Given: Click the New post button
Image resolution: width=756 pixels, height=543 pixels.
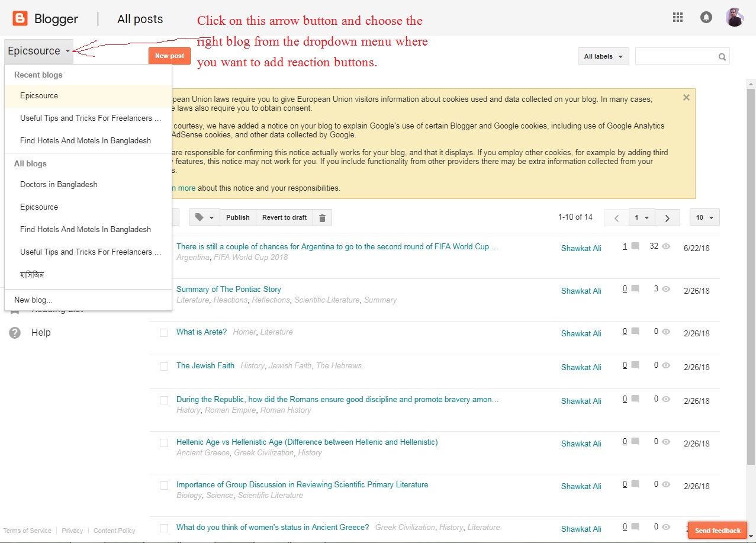Looking at the screenshot, I should [169, 56].
